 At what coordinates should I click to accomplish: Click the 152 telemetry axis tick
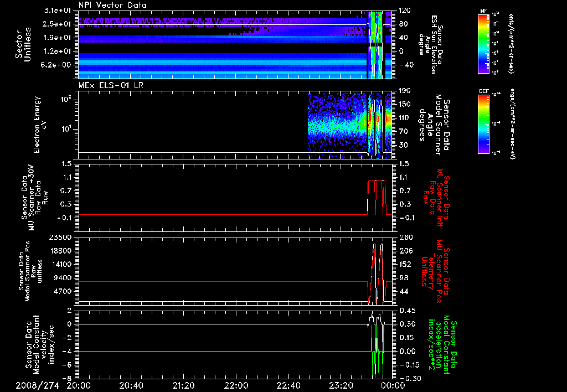406,264
